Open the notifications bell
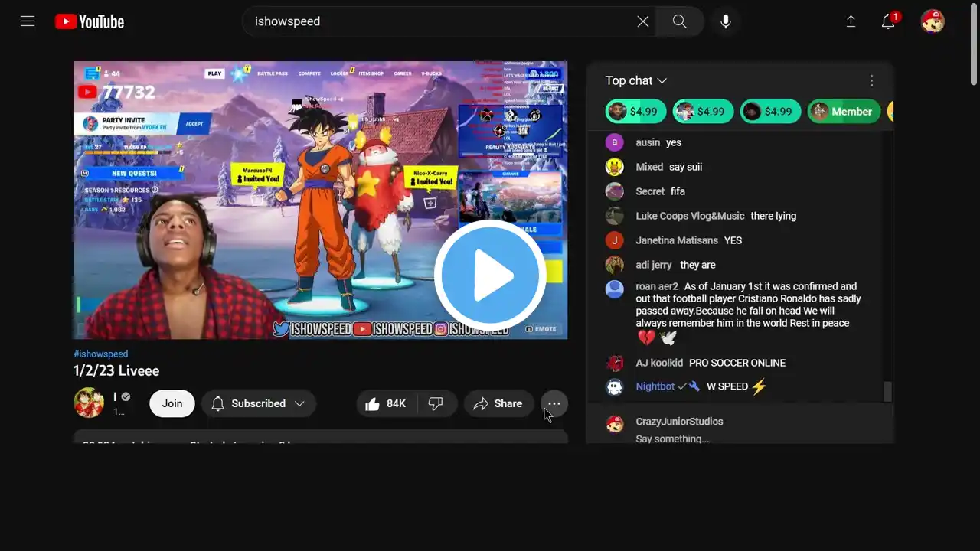This screenshot has width=980, height=551. [x=888, y=21]
